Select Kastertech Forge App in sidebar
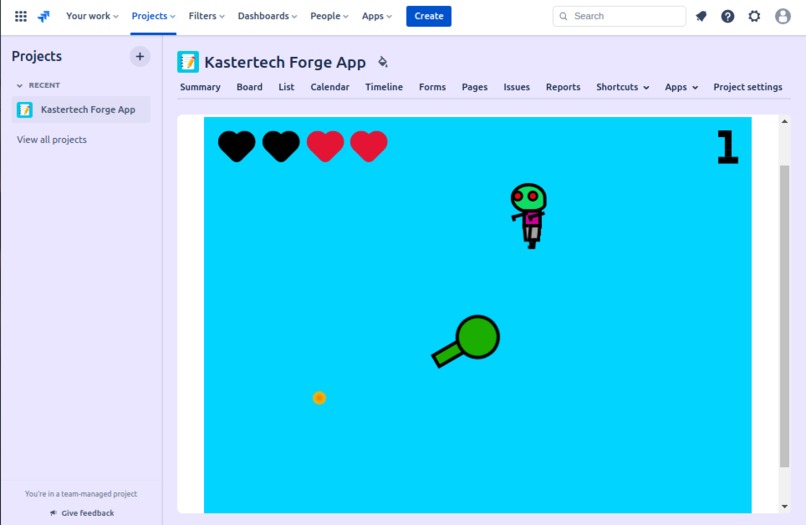The image size is (806, 525). [81, 110]
